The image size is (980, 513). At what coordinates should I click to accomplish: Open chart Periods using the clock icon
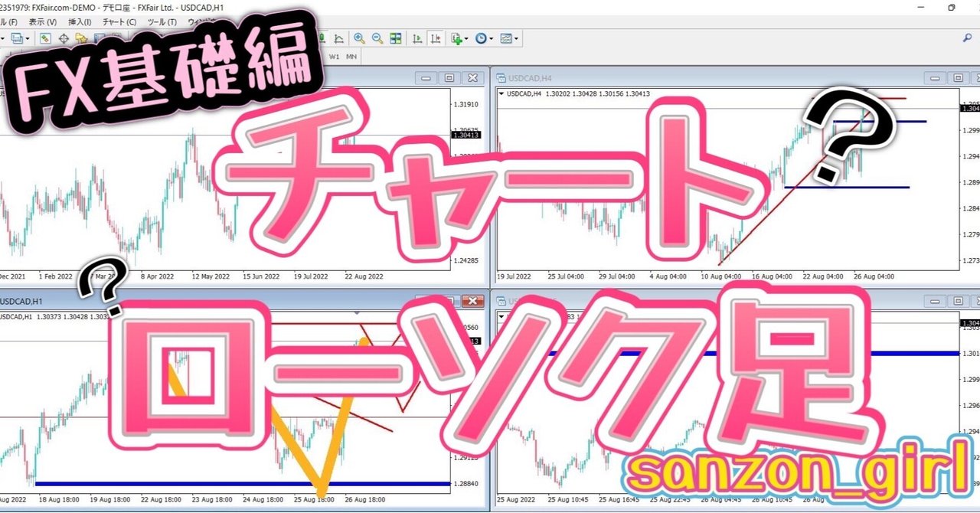(481, 38)
